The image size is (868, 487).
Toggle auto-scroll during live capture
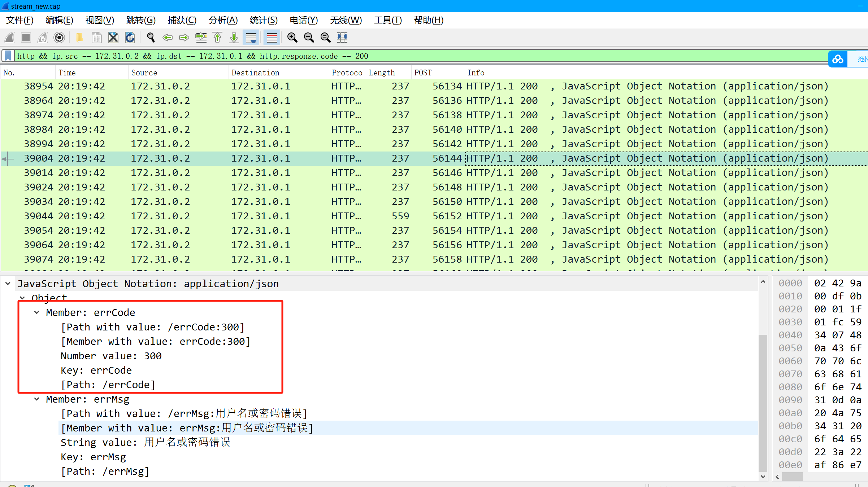click(251, 38)
